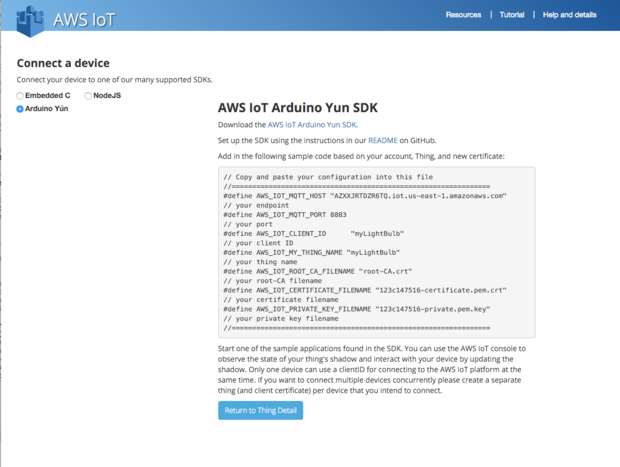
Task: Open the Tutorial link in header
Action: (x=512, y=15)
